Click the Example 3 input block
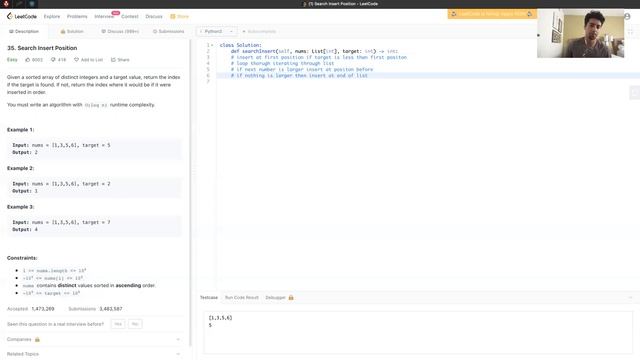This screenshot has height=360, width=640. [x=94, y=226]
